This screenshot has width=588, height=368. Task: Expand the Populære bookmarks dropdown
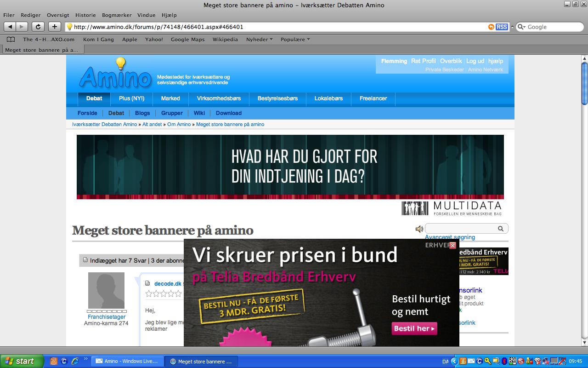[x=295, y=40]
